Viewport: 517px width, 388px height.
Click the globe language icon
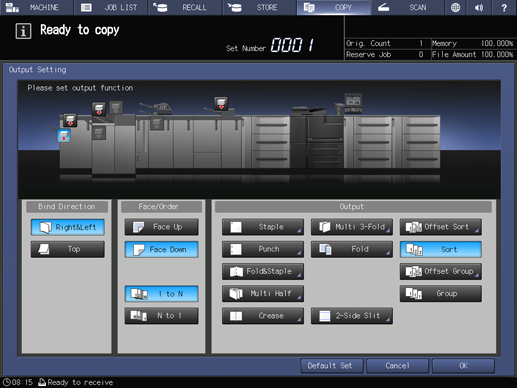click(x=455, y=7)
